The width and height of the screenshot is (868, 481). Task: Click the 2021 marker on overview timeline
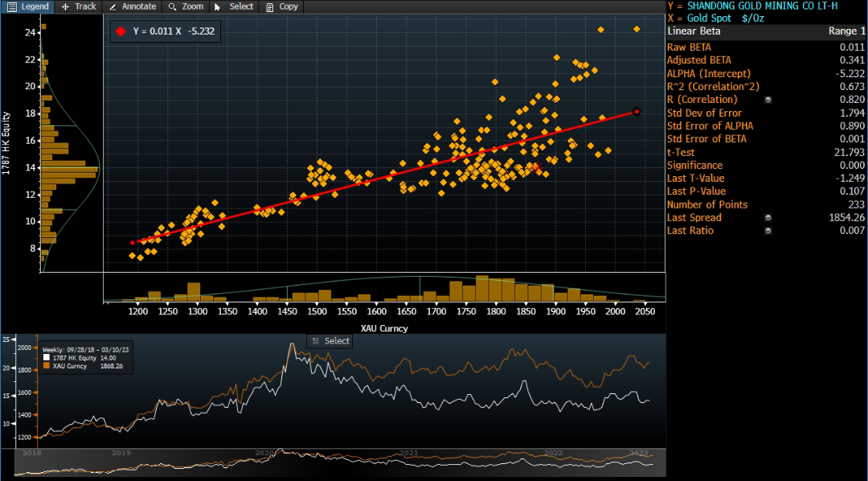(x=408, y=453)
